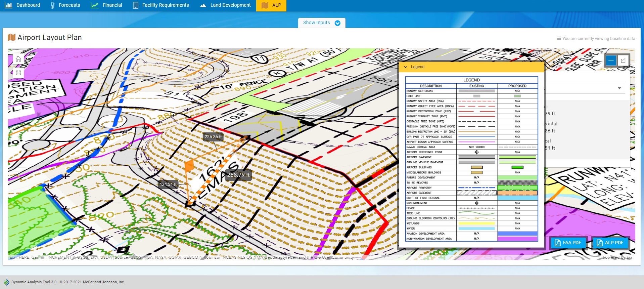Click the 124.51 ft measurement label
The width and height of the screenshot is (644, 289).
pyautogui.click(x=168, y=184)
